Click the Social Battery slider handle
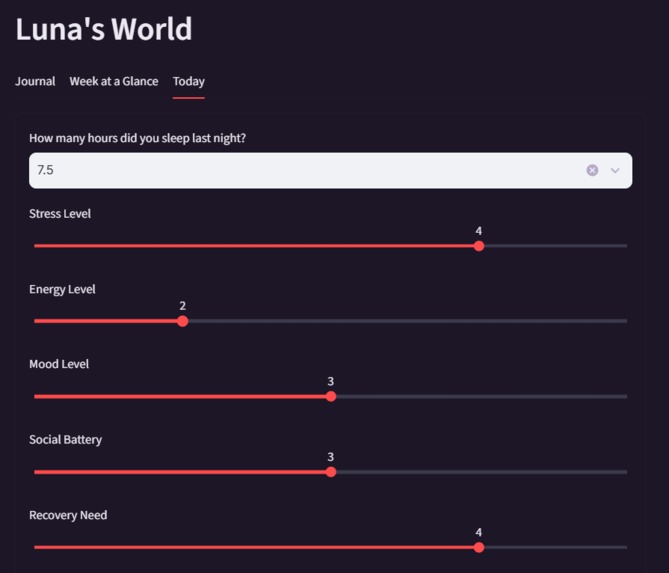The image size is (669, 573). [331, 472]
